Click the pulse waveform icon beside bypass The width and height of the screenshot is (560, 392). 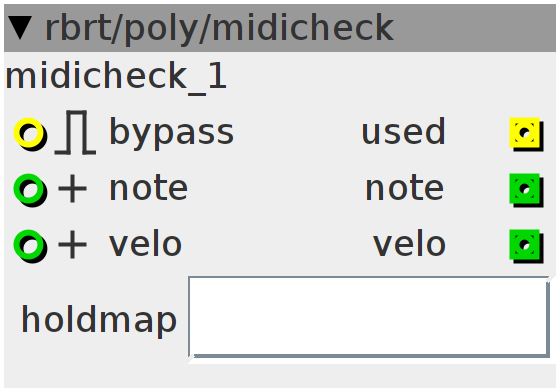(x=75, y=132)
